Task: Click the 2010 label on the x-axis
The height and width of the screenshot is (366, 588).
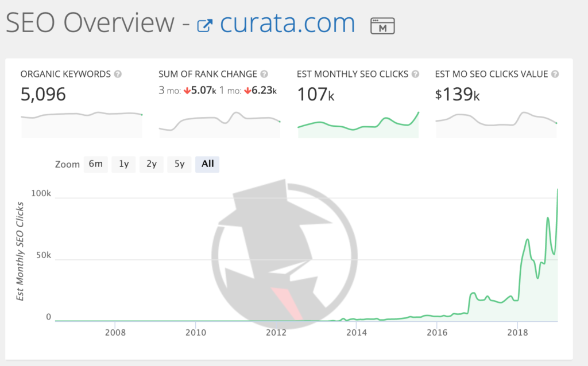Action: coord(196,333)
